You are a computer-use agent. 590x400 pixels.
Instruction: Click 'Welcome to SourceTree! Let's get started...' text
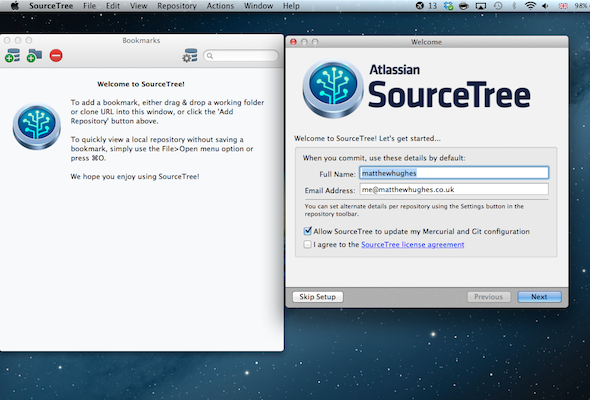tap(367, 138)
